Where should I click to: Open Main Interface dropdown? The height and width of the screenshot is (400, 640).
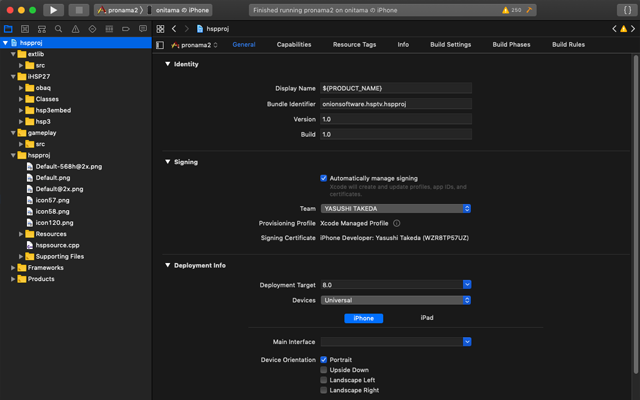[467, 342]
